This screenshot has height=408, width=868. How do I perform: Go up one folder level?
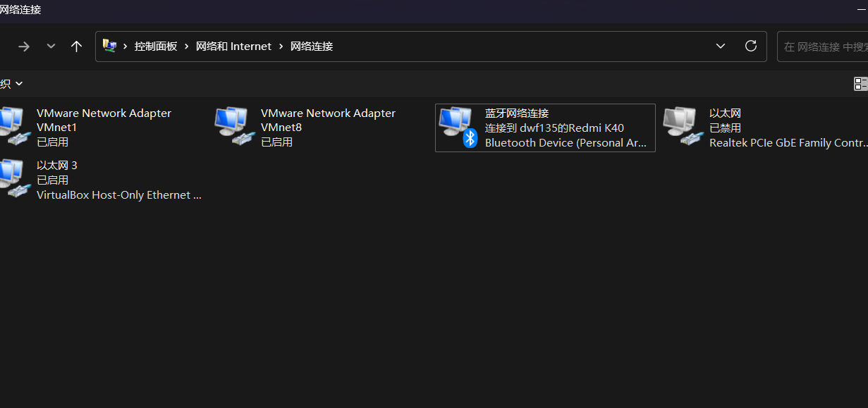[x=77, y=46]
